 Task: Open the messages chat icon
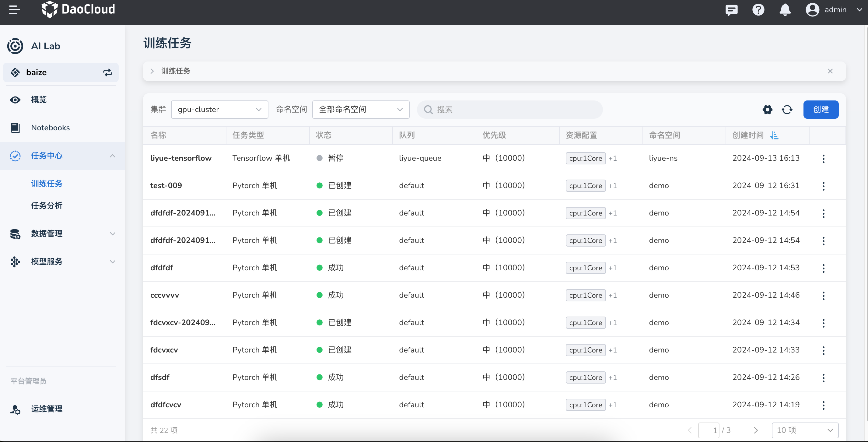(731, 10)
